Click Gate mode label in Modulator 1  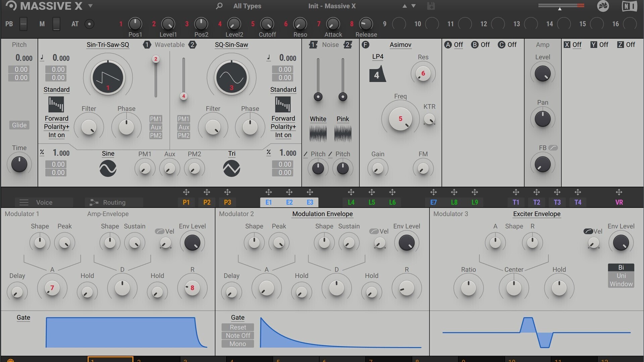[23, 318]
